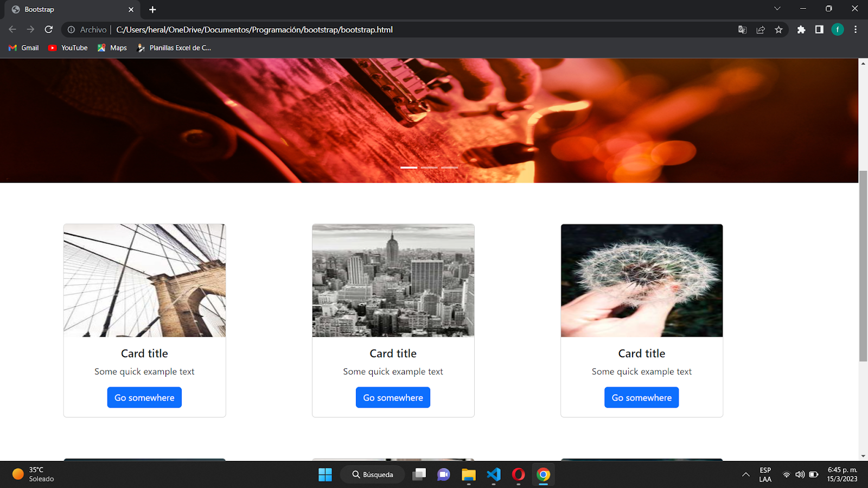
Task: Click Go somewhere on the dandelion card
Action: (642, 397)
